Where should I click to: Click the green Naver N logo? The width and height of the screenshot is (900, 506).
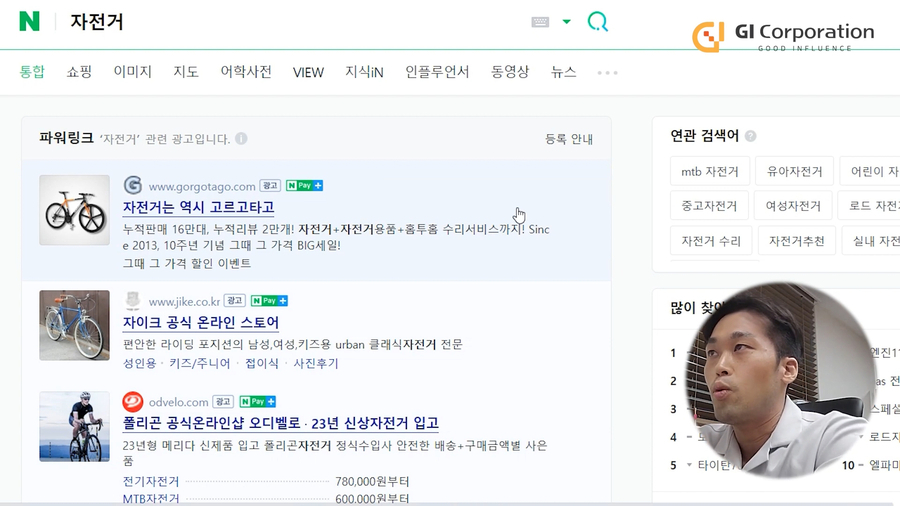tap(29, 21)
